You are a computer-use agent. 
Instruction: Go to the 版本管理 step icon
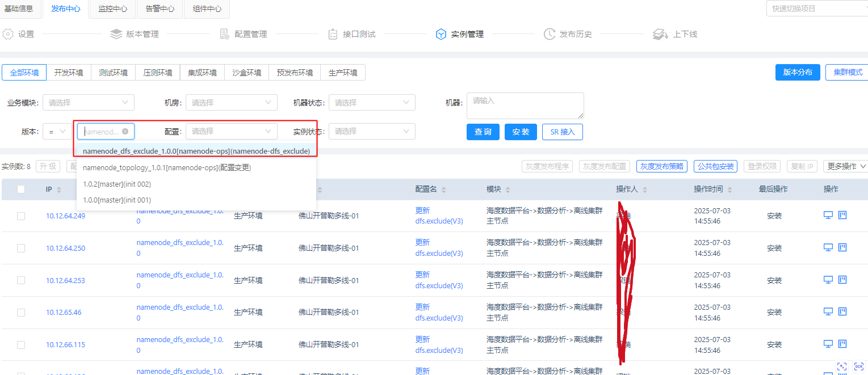(x=116, y=34)
